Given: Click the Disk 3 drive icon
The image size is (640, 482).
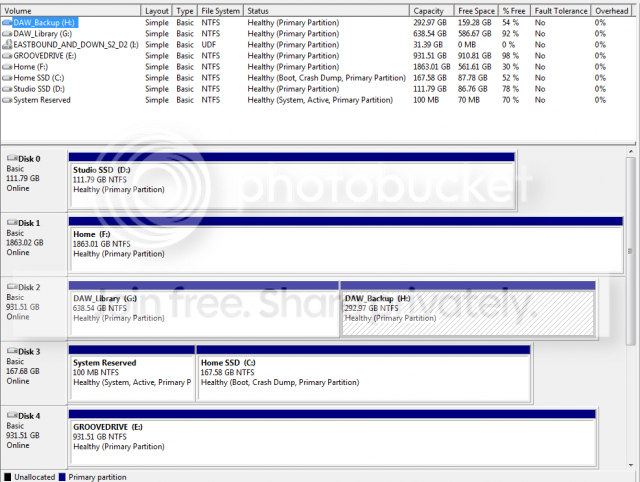Looking at the screenshot, I should pyautogui.click(x=12, y=351).
